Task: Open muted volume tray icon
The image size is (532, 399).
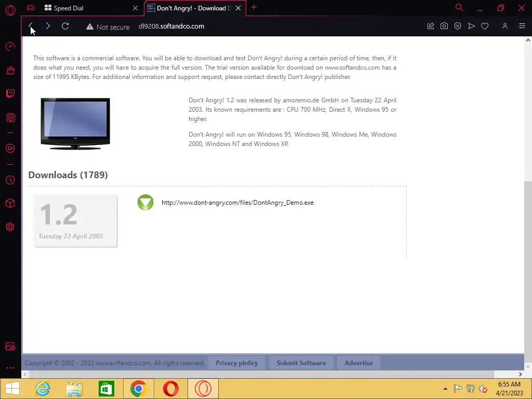Action: (x=483, y=389)
